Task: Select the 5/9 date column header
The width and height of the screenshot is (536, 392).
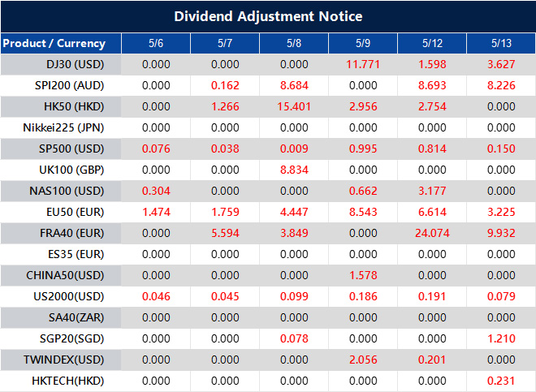Action: (x=363, y=43)
